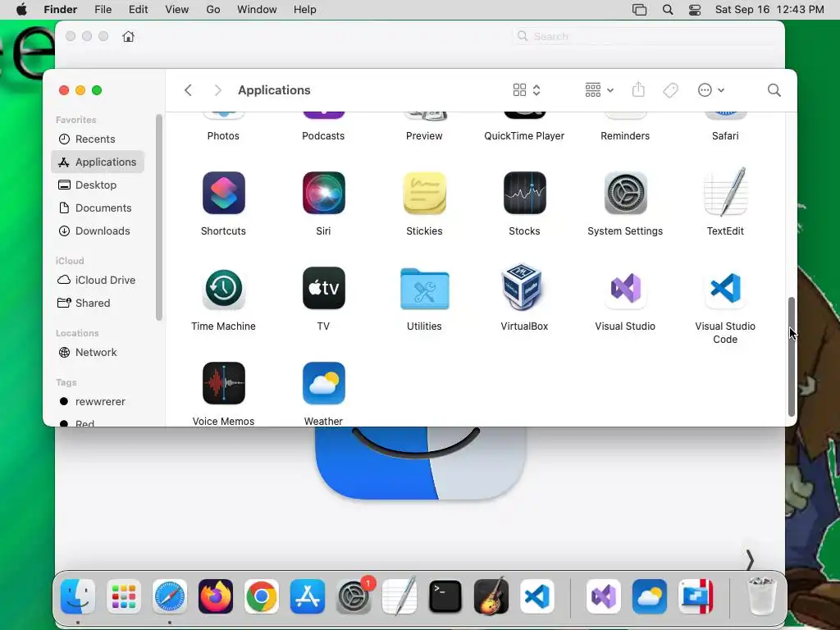Open Launchpad from the Dock
Viewport: 840px width, 630px height.
pos(124,596)
